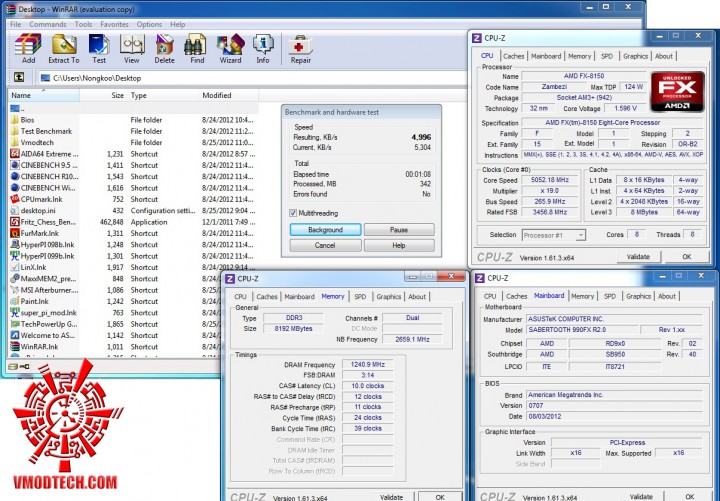
Task: Select desktop.ini file
Action: click(x=38, y=210)
